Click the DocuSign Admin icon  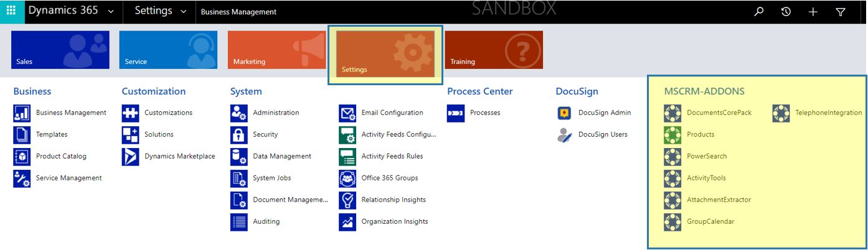coord(565,113)
